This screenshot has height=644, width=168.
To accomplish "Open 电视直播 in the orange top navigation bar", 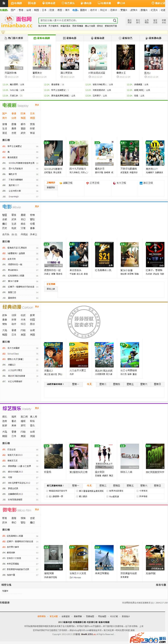I will 104,3.
